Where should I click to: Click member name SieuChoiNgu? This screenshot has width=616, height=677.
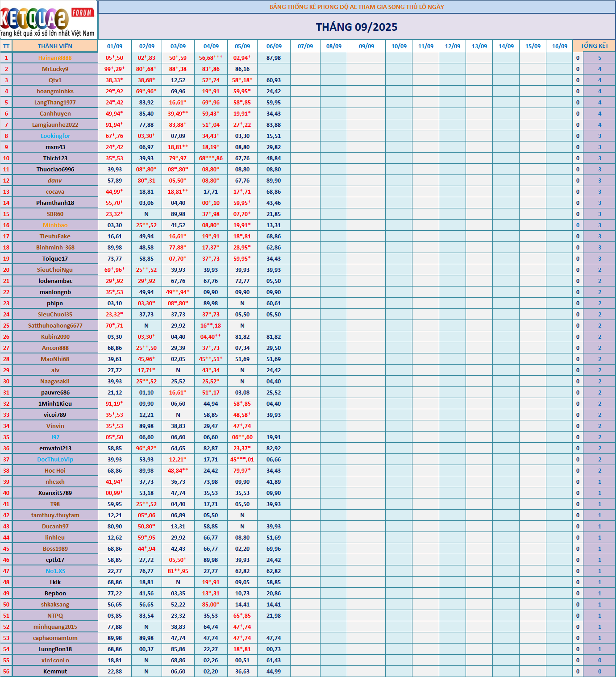(x=55, y=270)
